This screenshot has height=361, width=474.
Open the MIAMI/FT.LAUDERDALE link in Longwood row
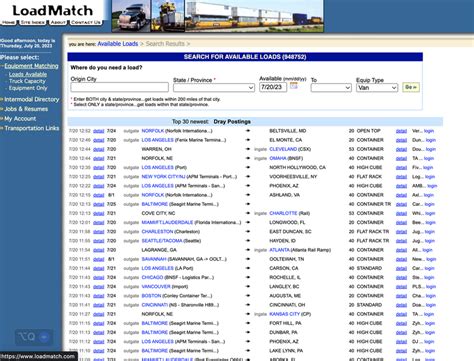point(167,222)
